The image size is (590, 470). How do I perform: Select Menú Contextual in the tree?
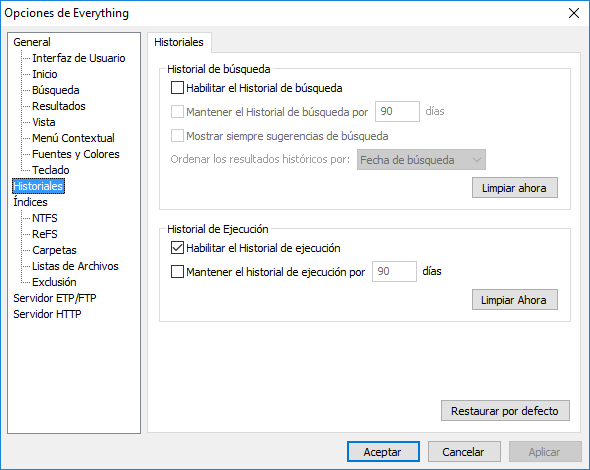tap(73, 138)
